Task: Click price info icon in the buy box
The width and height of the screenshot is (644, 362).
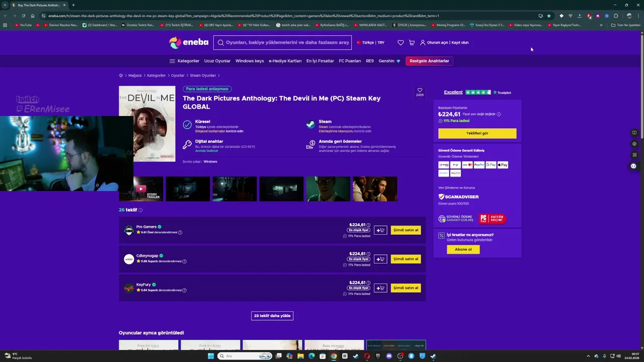Action: (499, 114)
